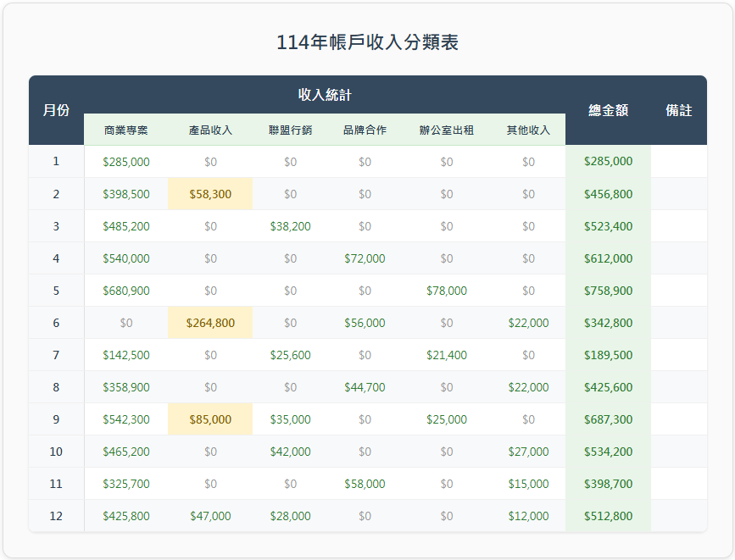Select the 總金額 column header

pos(608,110)
